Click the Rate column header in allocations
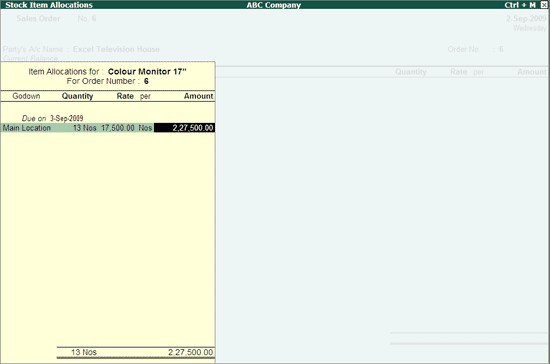 coord(125,96)
